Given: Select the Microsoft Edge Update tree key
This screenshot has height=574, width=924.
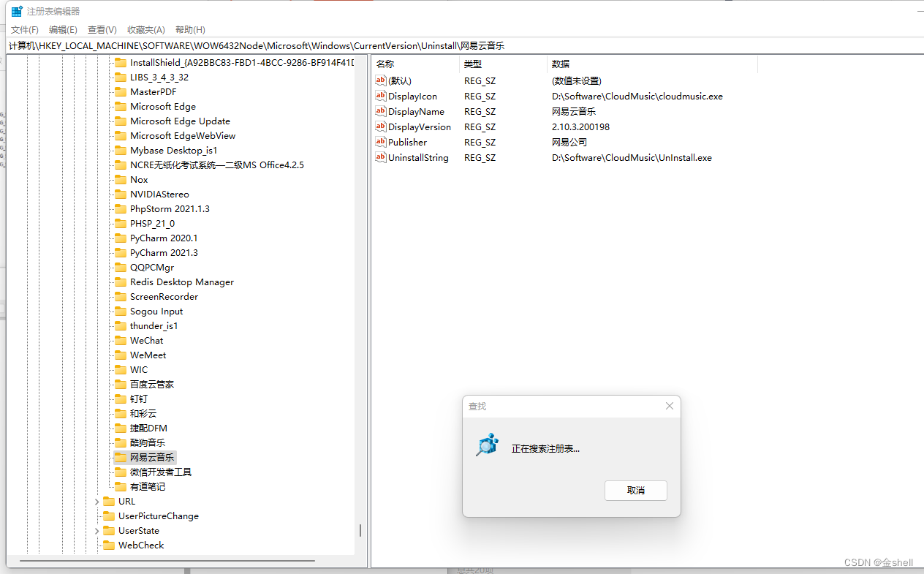Looking at the screenshot, I should tap(180, 121).
